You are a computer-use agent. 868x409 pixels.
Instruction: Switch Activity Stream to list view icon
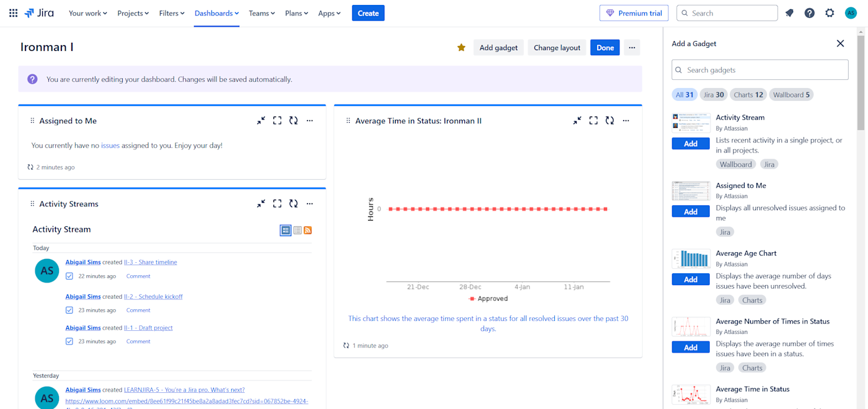pos(298,231)
